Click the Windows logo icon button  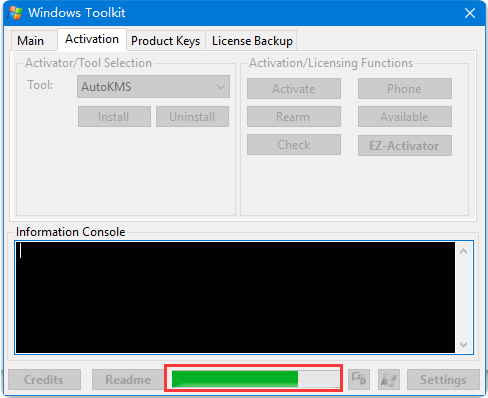[389, 379]
